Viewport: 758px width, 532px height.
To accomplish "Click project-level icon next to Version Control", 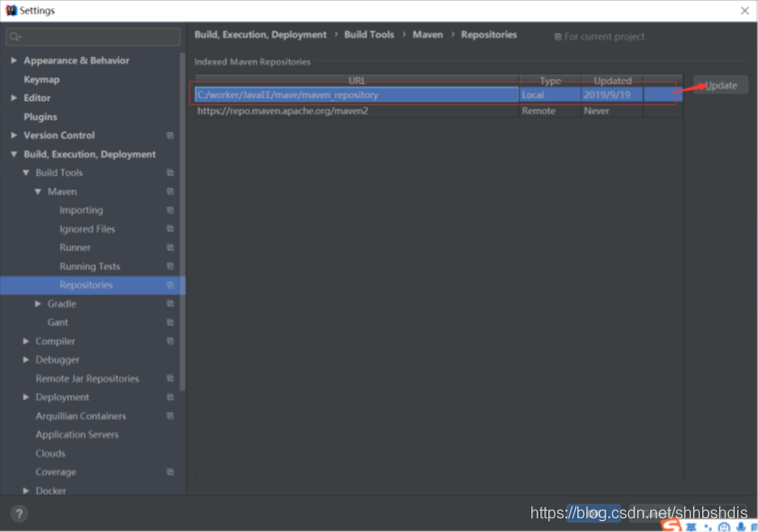I will [170, 136].
